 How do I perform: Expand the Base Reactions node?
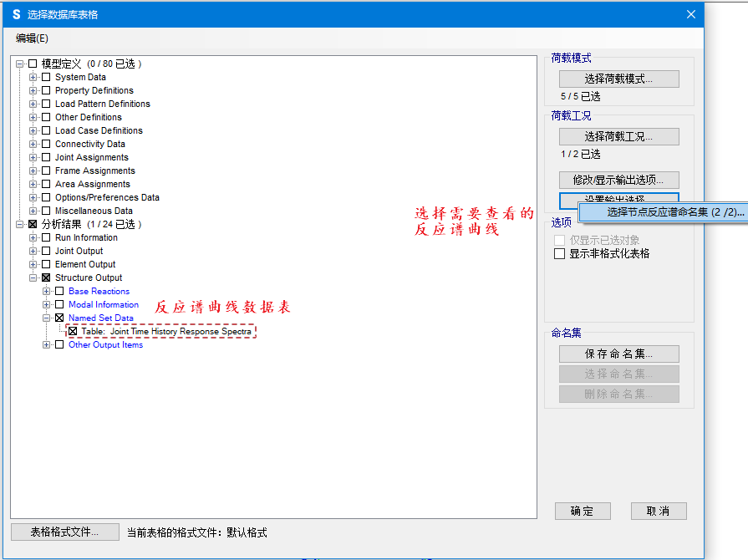click(47, 291)
